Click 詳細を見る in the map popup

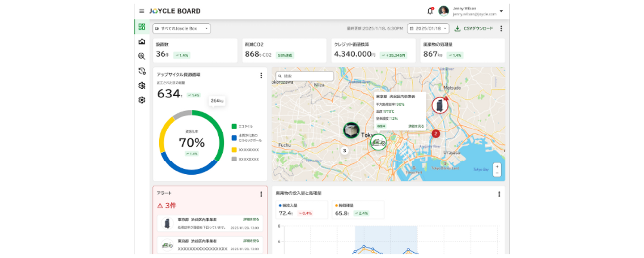pyautogui.click(x=416, y=126)
